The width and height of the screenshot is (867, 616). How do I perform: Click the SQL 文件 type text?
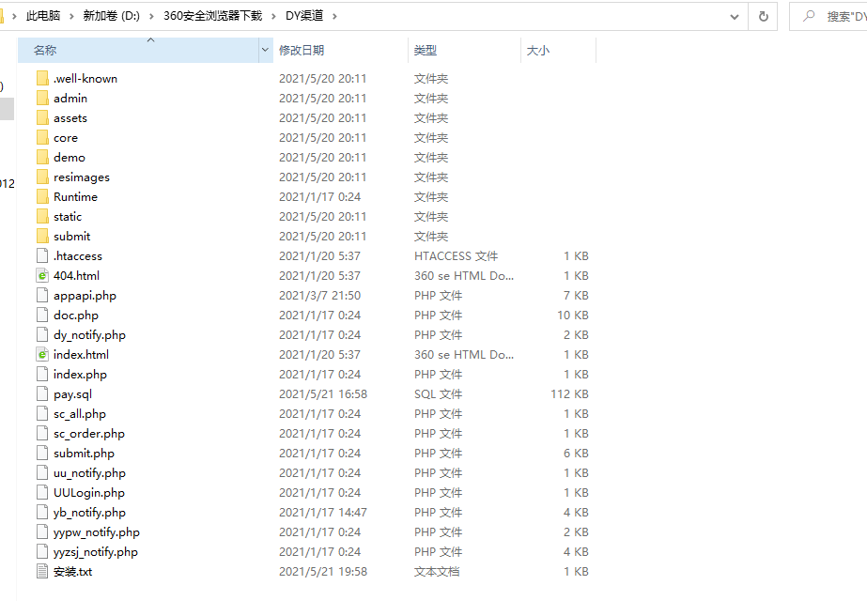tap(439, 394)
